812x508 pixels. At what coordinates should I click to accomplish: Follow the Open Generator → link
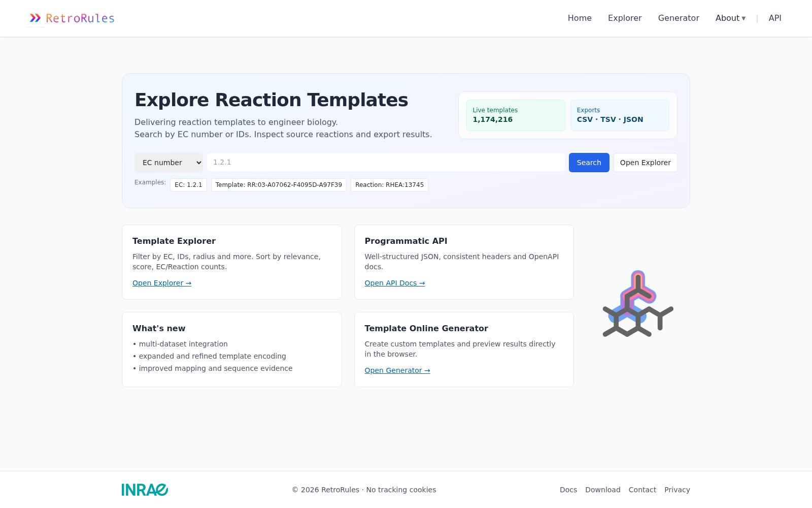[397, 370]
